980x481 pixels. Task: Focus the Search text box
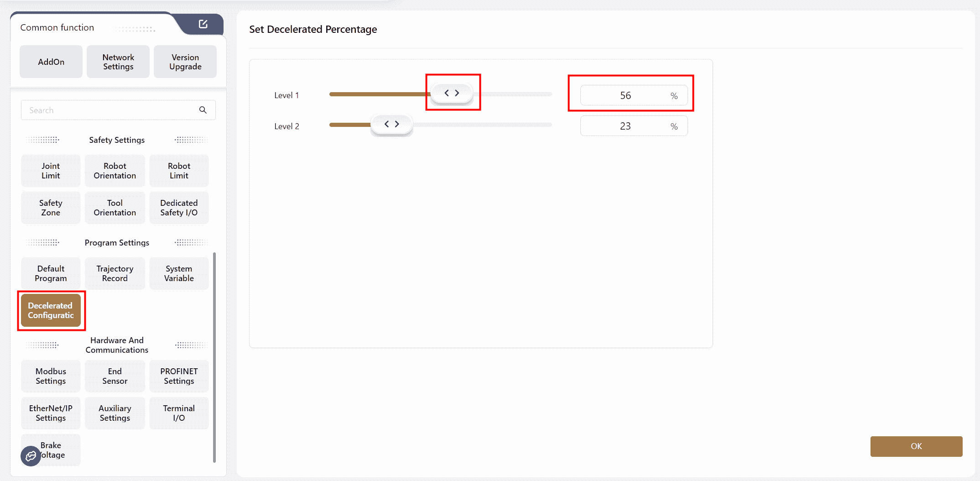tap(109, 110)
